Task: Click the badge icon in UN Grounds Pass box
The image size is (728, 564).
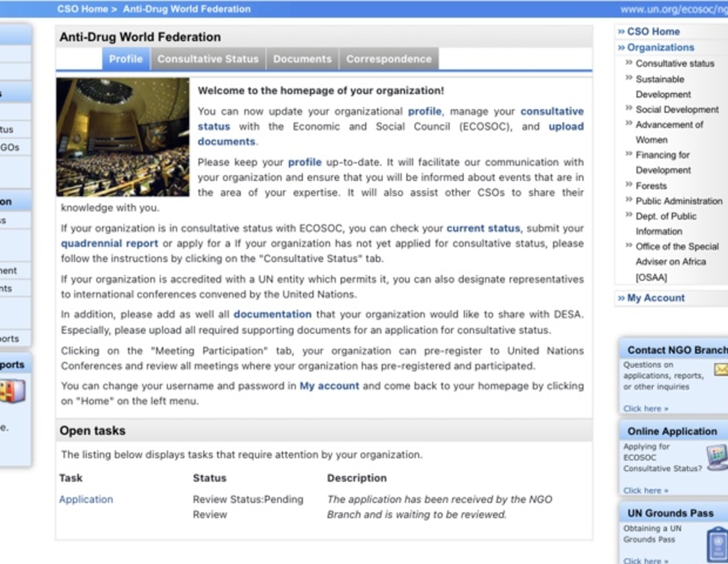Action: coord(718,544)
